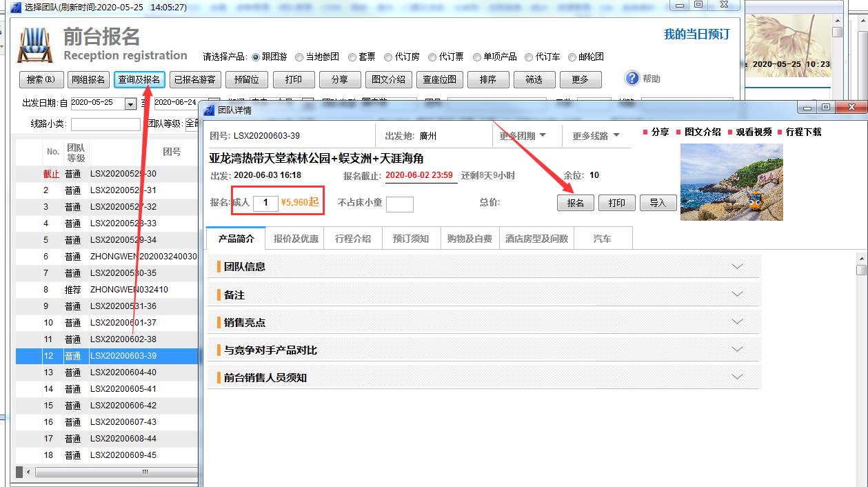Click the 查询及报名 toolbar button

point(139,79)
